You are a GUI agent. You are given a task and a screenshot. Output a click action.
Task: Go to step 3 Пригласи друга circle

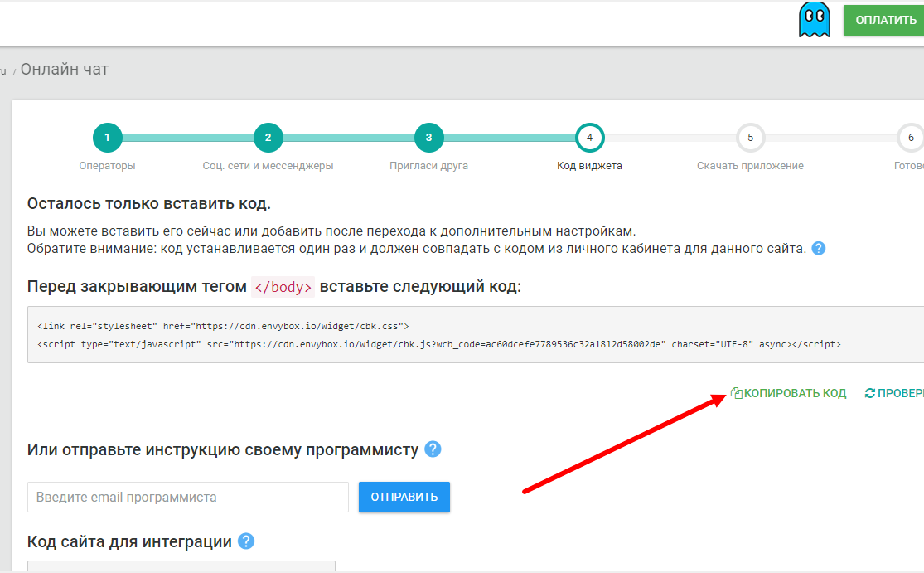(x=429, y=138)
